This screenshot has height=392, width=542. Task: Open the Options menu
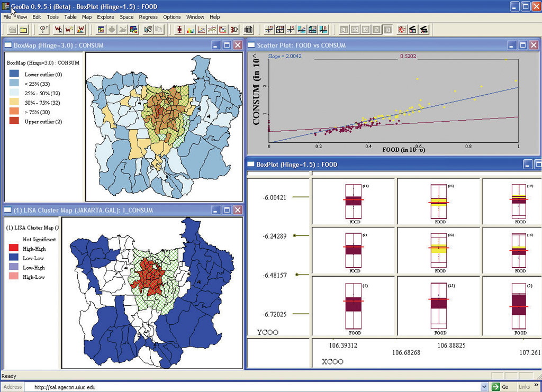pos(172,17)
